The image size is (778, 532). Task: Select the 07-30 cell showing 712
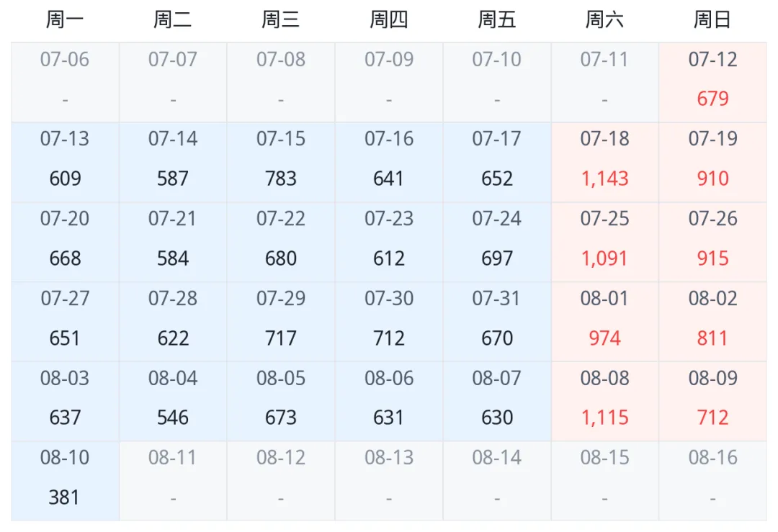(389, 322)
